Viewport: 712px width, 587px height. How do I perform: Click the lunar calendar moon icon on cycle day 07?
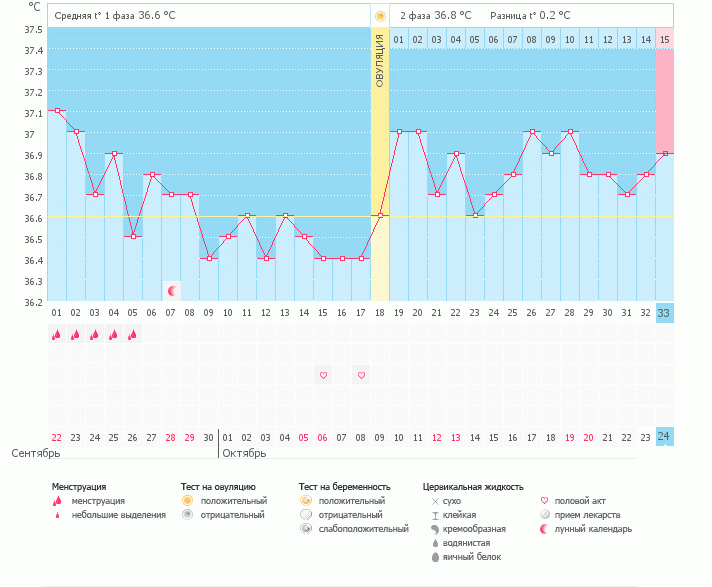172,291
